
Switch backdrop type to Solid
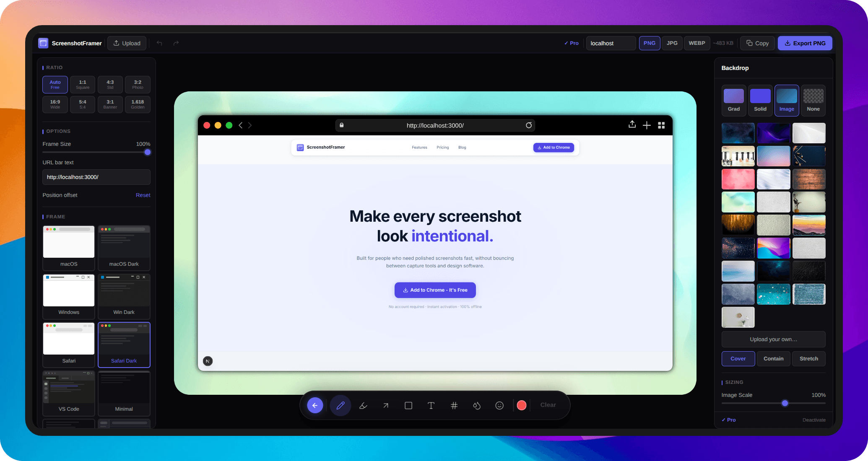[760, 101]
